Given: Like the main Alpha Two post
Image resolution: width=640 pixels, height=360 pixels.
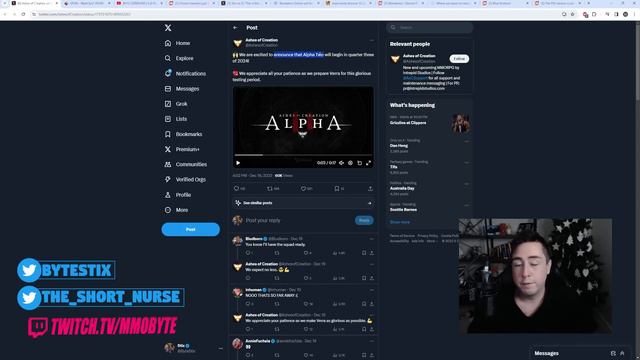Looking at the screenshot, I should pos(303,189).
